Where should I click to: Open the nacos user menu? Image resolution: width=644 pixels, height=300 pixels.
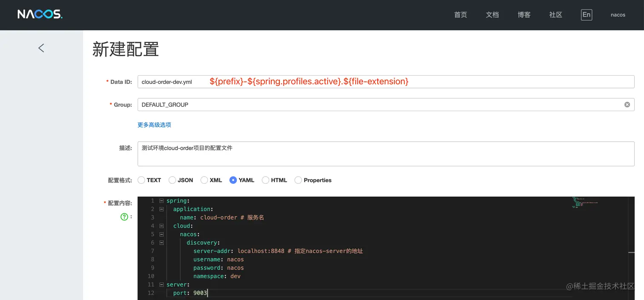[x=618, y=15]
